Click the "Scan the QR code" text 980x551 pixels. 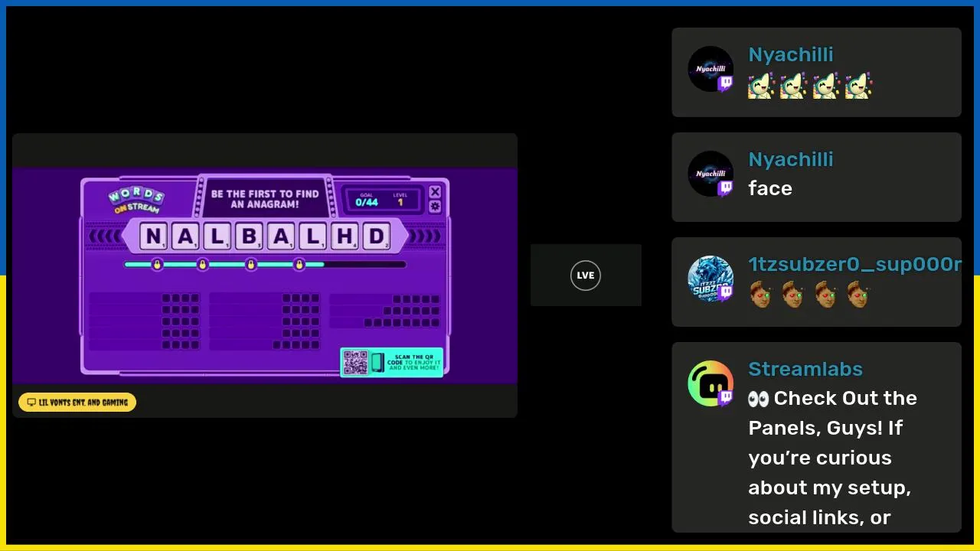click(413, 363)
